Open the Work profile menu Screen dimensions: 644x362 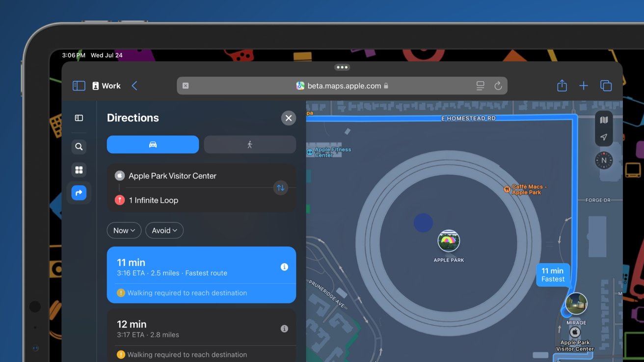tap(106, 86)
